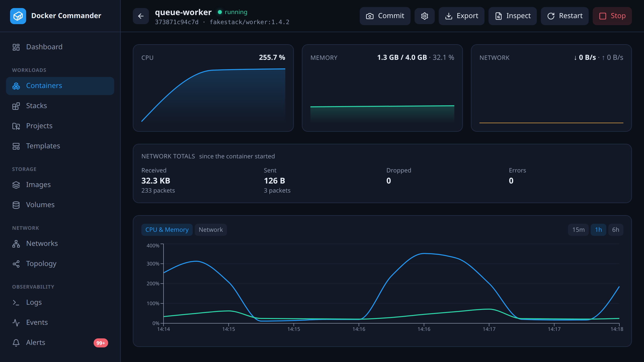This screenshot has width=644, height=362.
Task: Open Templates in the sidebar
Action: click(x=60, y=146)
